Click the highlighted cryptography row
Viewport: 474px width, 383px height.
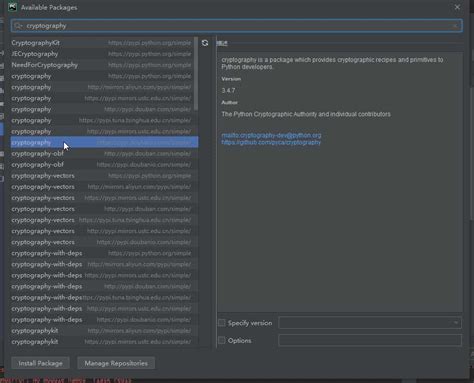tap(104, 142)
